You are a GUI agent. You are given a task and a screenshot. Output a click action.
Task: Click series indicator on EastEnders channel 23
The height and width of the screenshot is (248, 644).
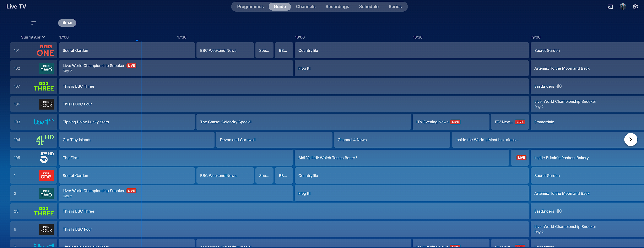tap(559, 211)
